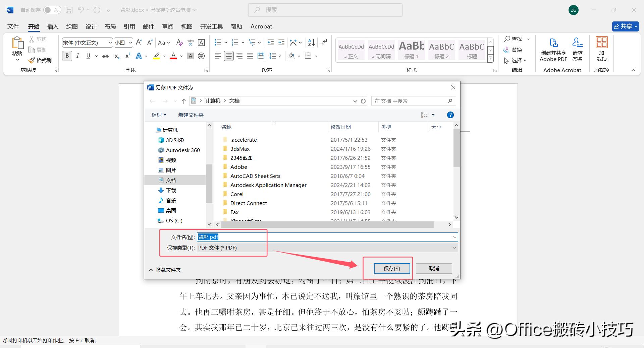The width and height of the screenshot is (644, 348).
Task: Apply italic formatting
Action: pos(78,56)
